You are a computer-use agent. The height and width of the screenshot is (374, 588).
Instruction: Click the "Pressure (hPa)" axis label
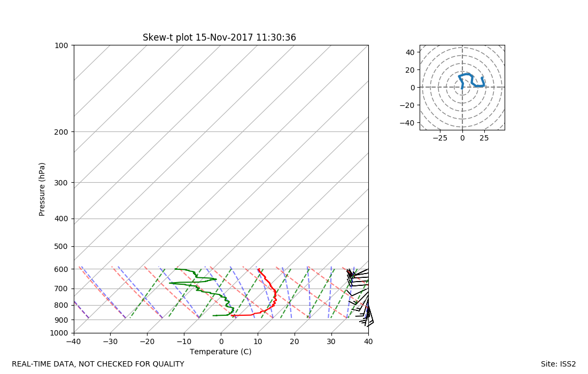42,189
